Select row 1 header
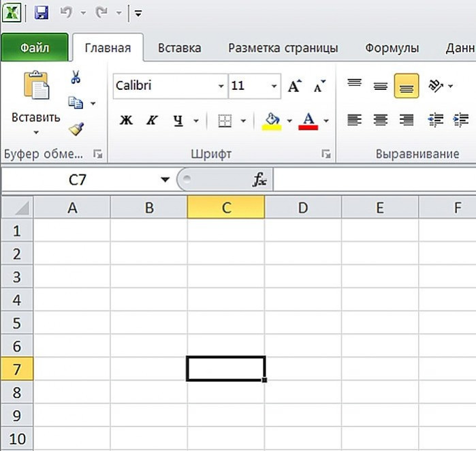Image resolution: width=476 pixels, height=451 pixels. pos(17,230)
